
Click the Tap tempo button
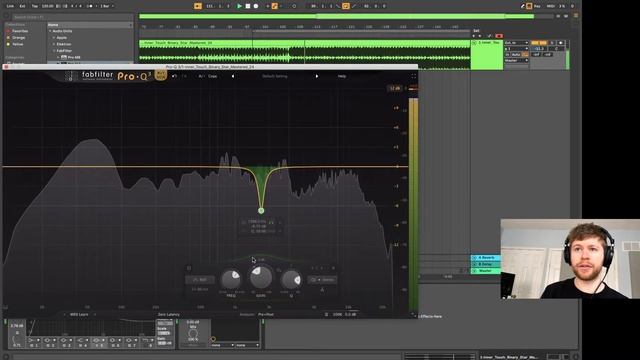click(35, 6)
